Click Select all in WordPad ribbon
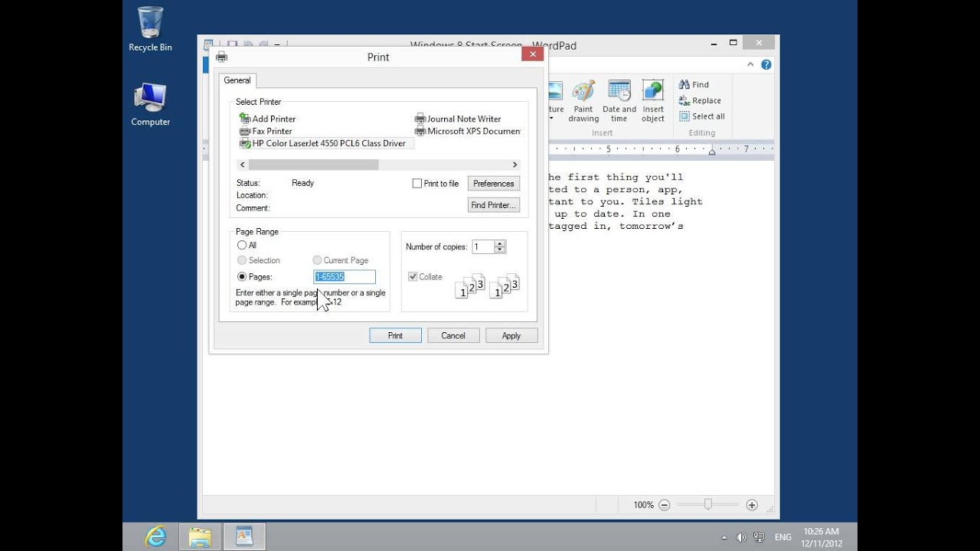The width and height of the screenshot is (980, 551). (701, 116)
